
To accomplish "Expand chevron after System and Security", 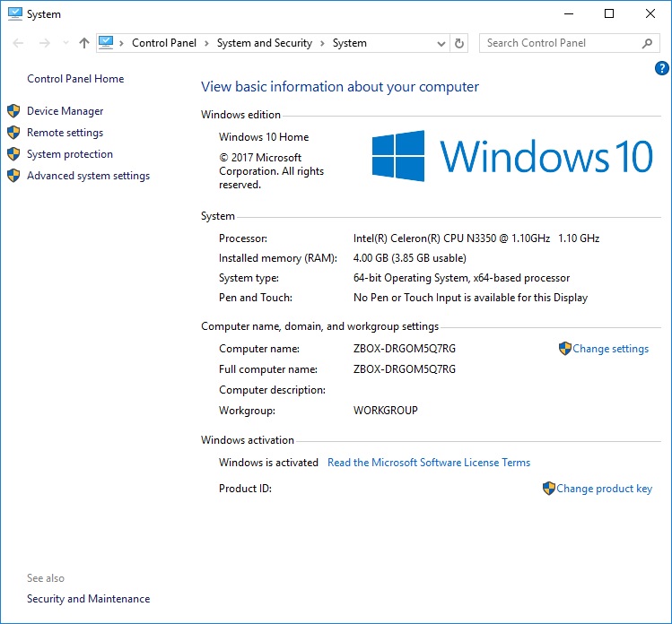I will [322, 43].
